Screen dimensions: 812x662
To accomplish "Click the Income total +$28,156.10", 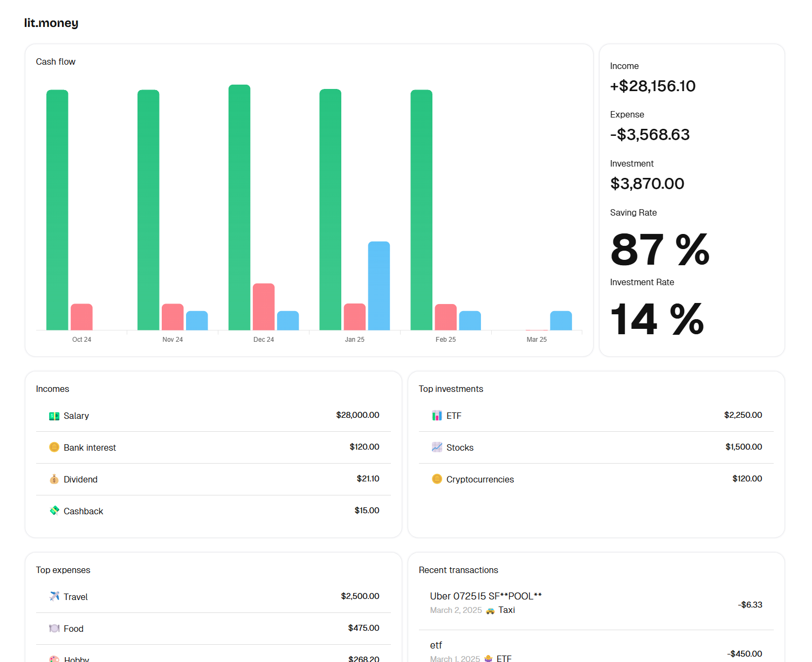I will point(652,86).
